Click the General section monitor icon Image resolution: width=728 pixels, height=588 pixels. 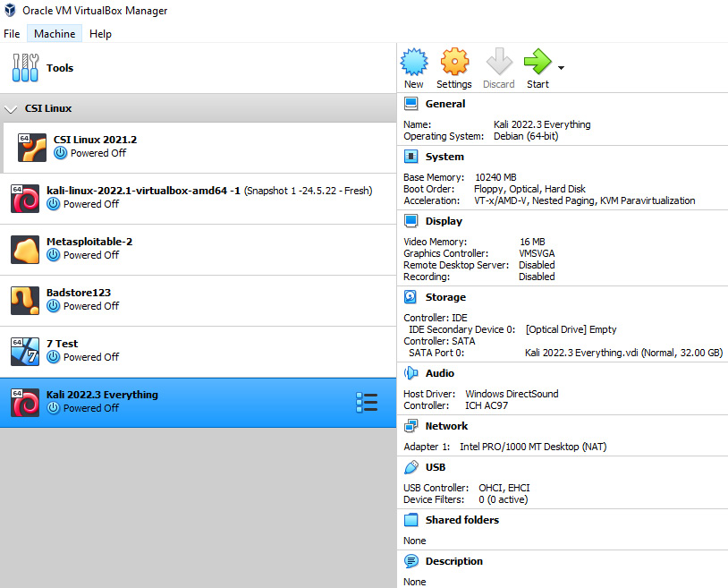(411, 104)
